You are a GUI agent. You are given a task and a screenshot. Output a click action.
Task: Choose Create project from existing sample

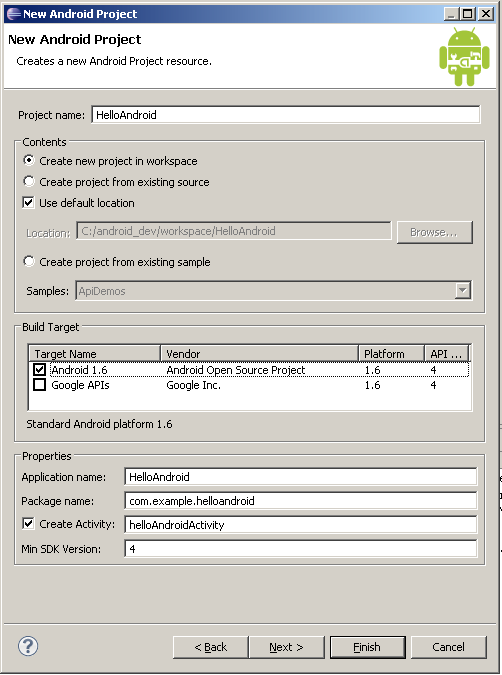tap(29, 262)
